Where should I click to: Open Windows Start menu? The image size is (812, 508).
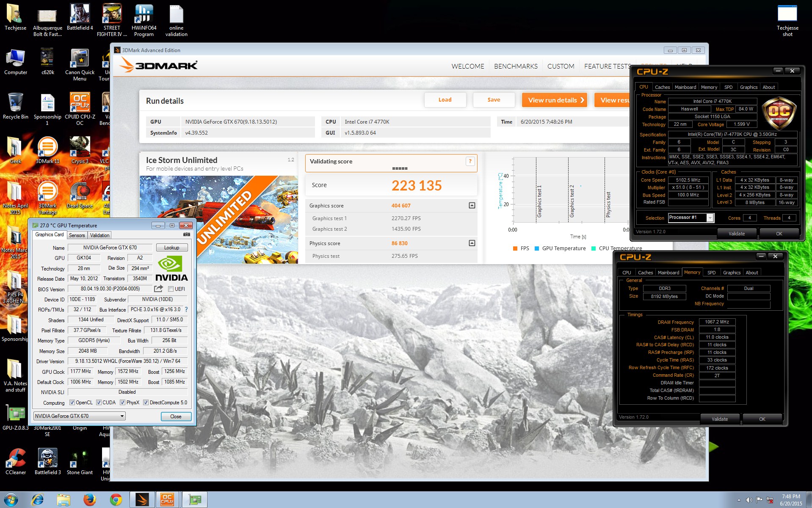point(11,500)
